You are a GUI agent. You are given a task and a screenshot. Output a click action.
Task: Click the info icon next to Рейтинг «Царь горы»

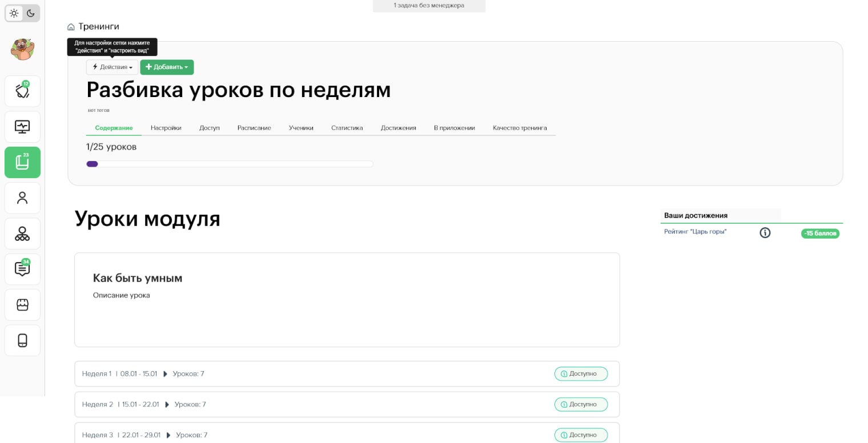(x=765, y=232)
